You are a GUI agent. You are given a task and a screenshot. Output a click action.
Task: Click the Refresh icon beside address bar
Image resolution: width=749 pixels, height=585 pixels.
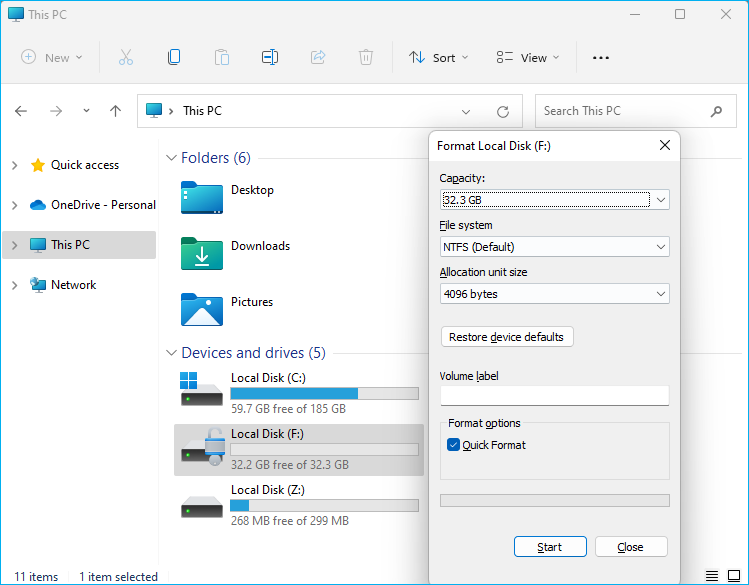tap(503, 111)
